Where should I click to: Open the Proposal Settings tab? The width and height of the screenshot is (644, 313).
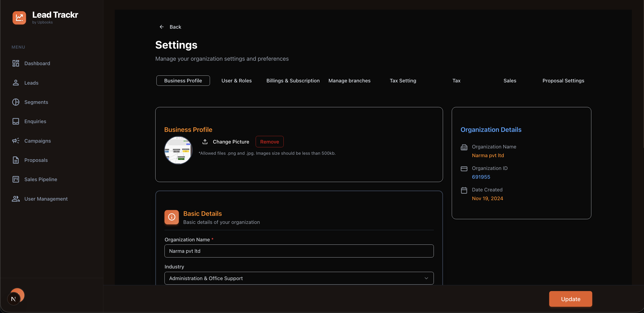tap(563, 80)
